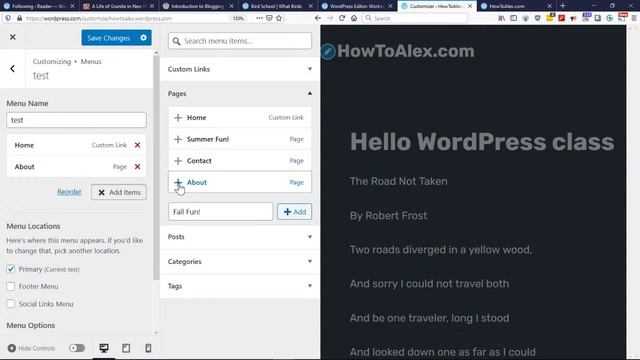640x360 pixels.
Task: Expand the Tags section
Action: pos(240,286)
